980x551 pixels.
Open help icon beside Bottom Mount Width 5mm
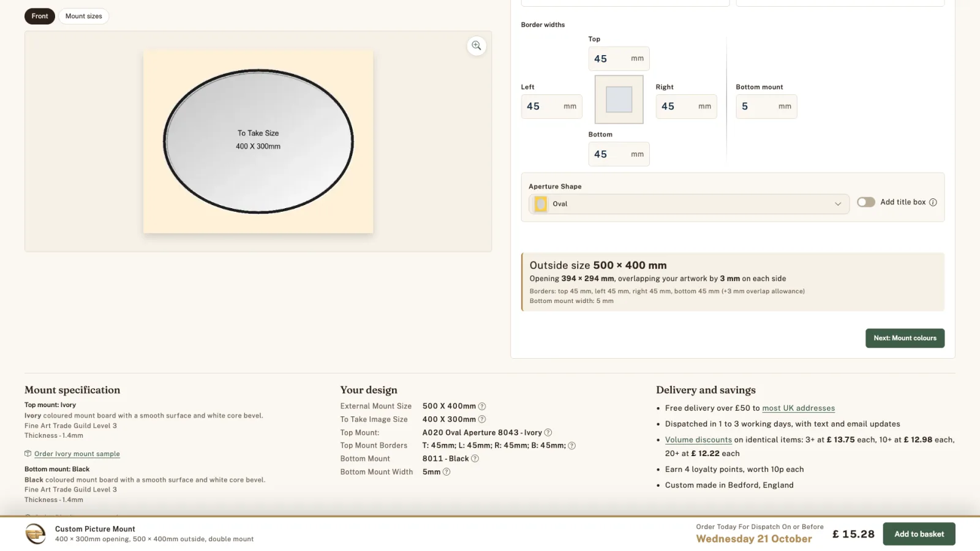447,472
